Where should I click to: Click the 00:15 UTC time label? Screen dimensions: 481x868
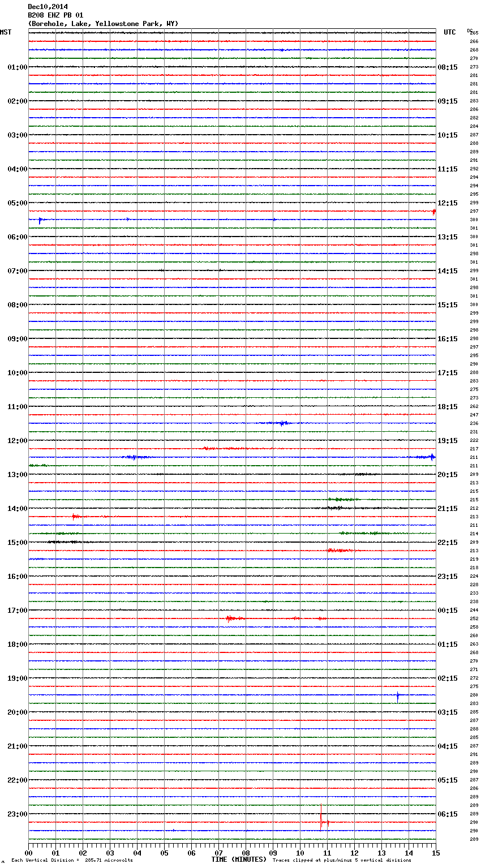pyautogui.click(x=448, y=611)
